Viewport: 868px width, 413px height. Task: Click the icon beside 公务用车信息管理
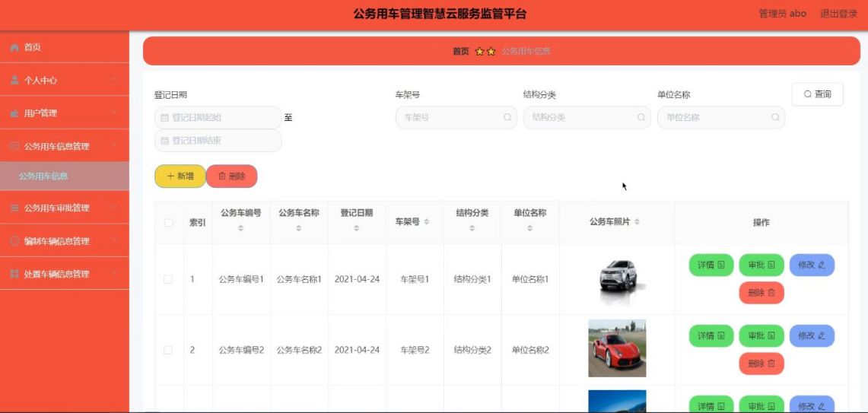(x=15, y=146)
